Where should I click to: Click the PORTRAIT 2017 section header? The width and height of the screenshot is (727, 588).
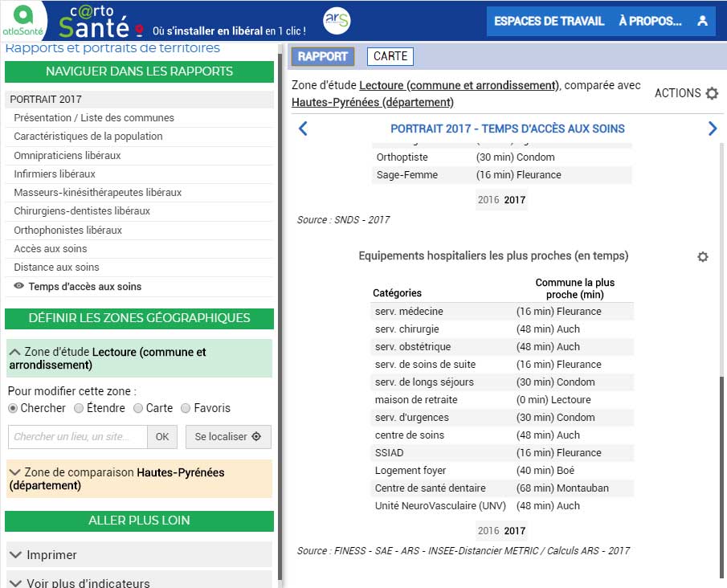point(139,100)
